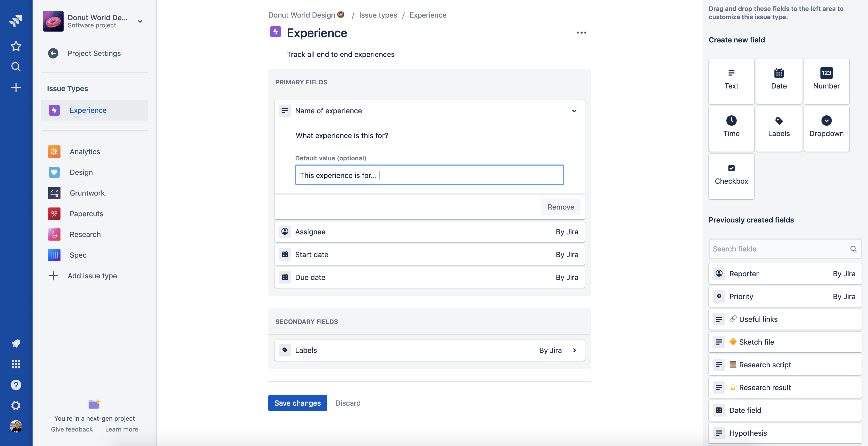Open Issue types breadcrumb
Image resolution: width=868 pixels, height=446 pixels.
[378, 15]
